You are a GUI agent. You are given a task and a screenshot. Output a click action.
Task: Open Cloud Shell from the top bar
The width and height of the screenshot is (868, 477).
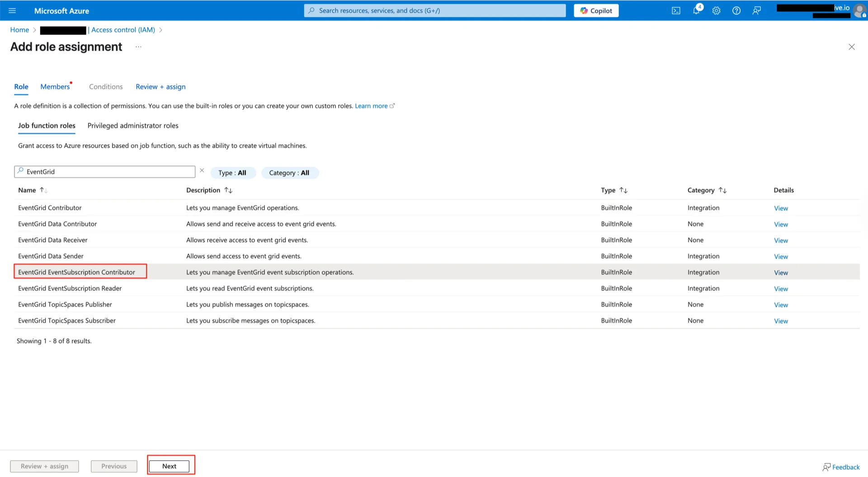pos(676,10)
